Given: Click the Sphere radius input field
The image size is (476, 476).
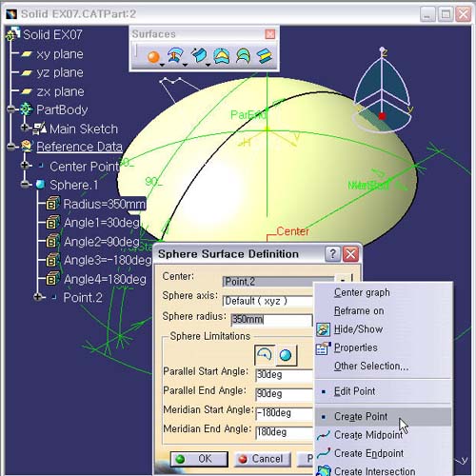Looking at the screenshot, I should click(271, 320).
